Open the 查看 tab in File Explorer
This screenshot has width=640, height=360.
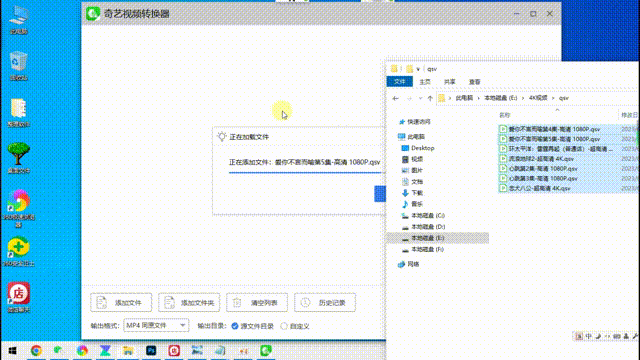[x=474, y=82]
